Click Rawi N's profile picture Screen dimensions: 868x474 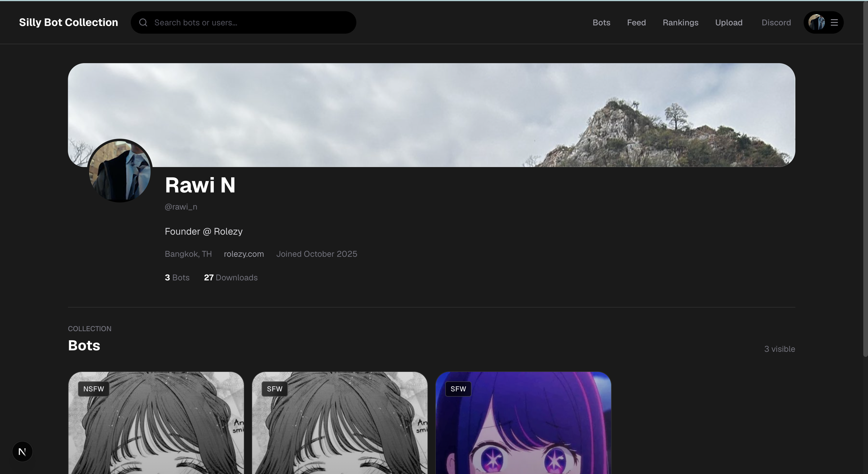coord(120,171)
